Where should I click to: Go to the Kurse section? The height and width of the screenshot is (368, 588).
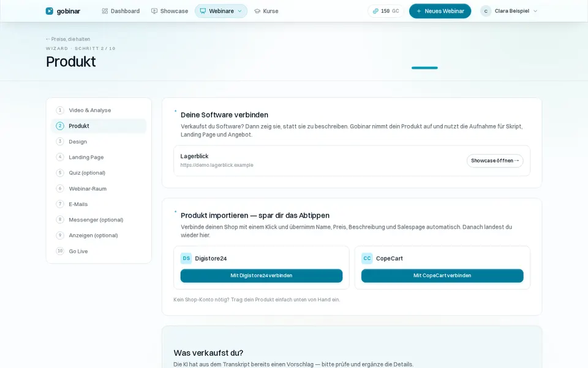pyautogui.click(x=266, y=11)
